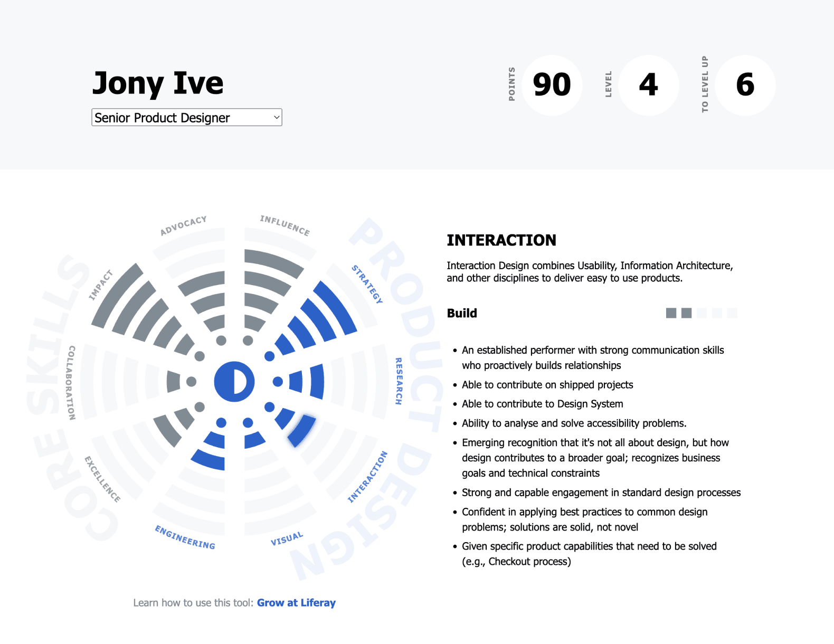Click the Excellence zero-level gray dot
Image resolution: width=834 pixels, height=644 pixels.
pyautogui.click(x=200, y=407)
